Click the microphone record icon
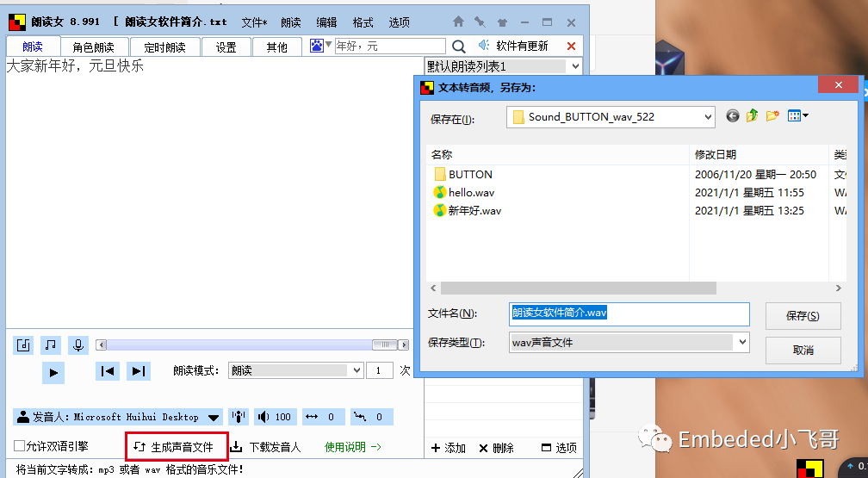The width and height of the screenshot is (868, 478). 78,345
